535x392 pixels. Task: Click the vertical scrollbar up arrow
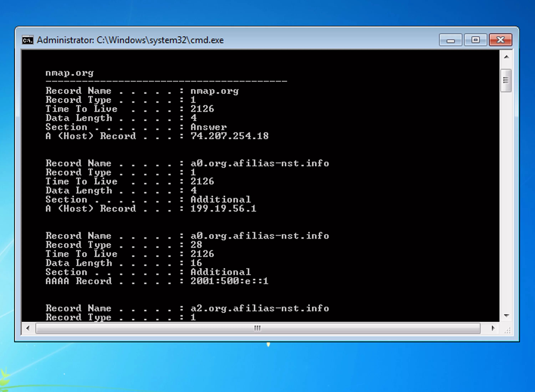click(x=506, y=57)
